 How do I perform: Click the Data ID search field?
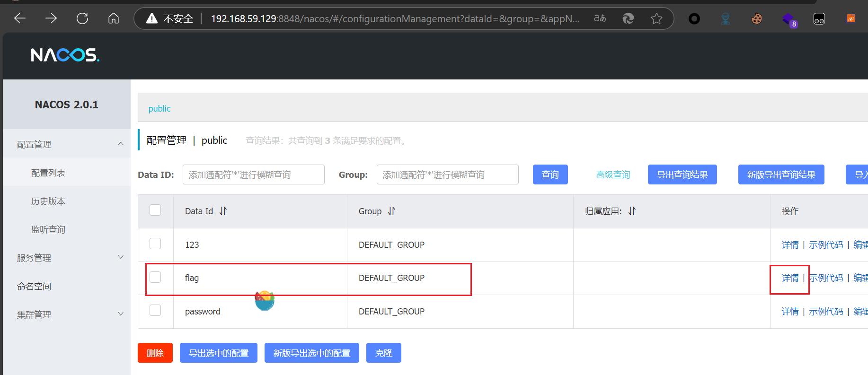(x=253, y=174)
